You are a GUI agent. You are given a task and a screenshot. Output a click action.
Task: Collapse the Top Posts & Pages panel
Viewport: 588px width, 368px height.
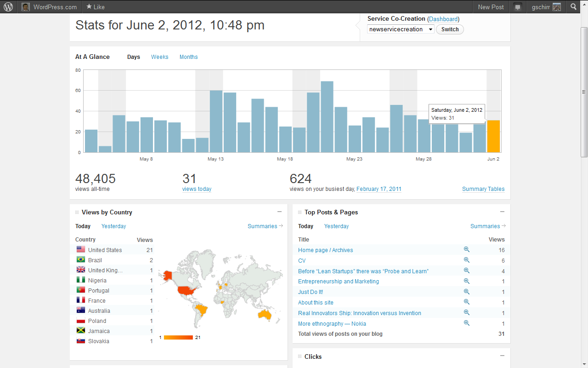tap(502, 212)
